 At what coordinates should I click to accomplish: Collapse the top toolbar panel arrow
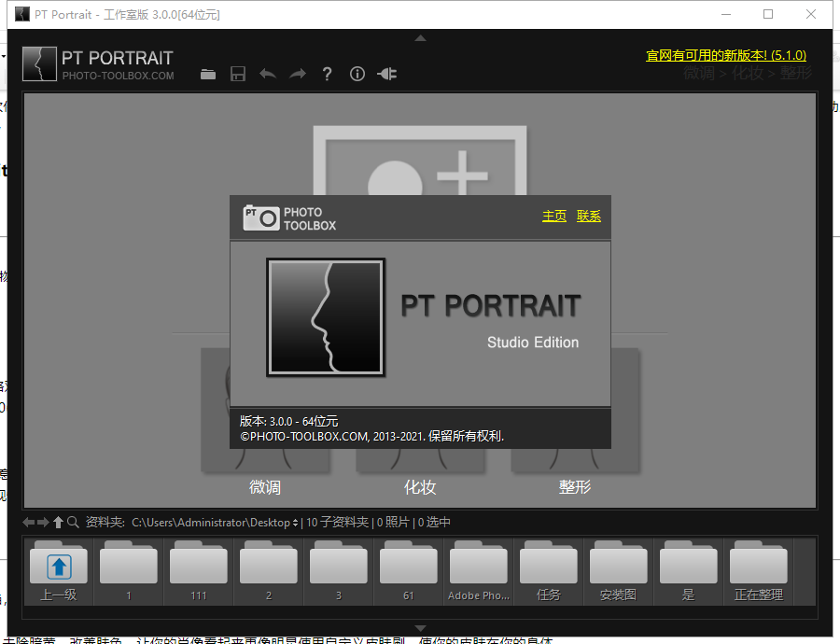click(x=421, y=38)
